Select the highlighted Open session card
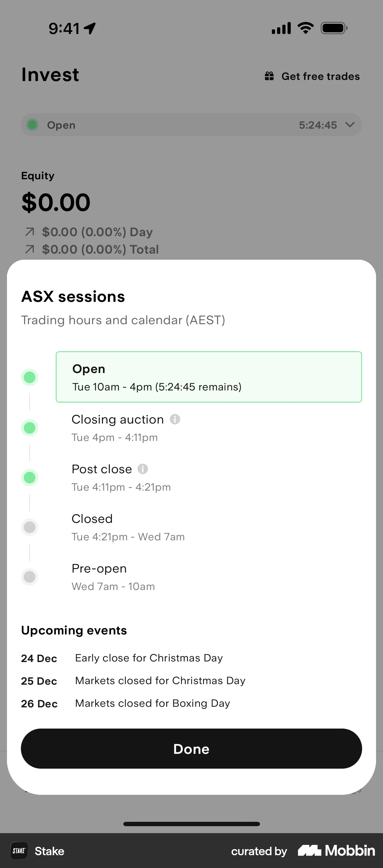This screenshot has width=383, height=868. click(x=209, y=377)
